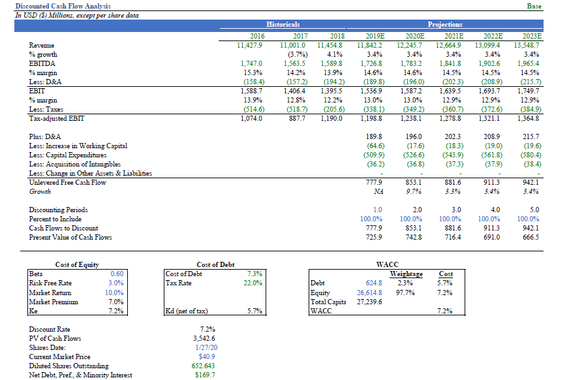Select 'Kd (net of tax)' label
The image size is (569, 380).
[187, 311]
